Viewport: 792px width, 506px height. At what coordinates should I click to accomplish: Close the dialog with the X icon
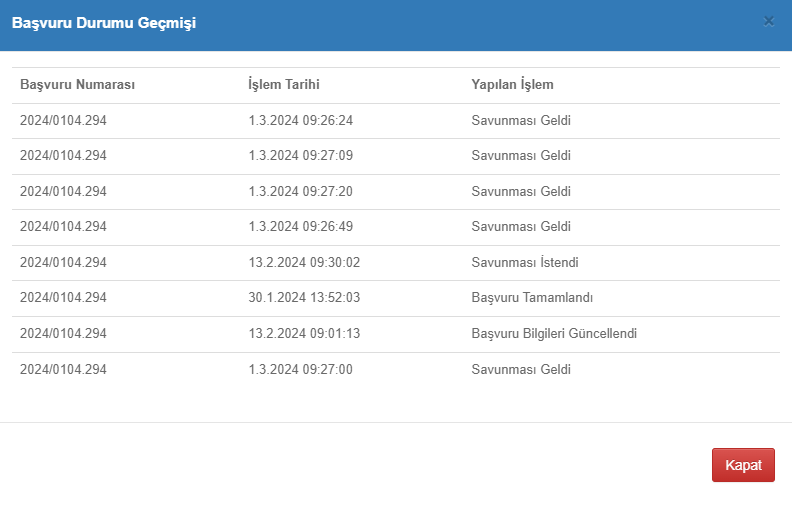click(x=769, y=22)
